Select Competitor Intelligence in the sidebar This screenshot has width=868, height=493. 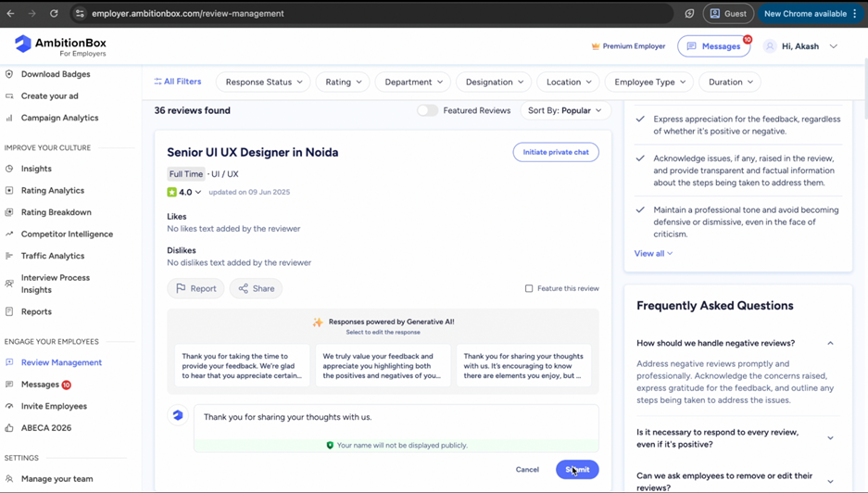[x=67, y=234]
